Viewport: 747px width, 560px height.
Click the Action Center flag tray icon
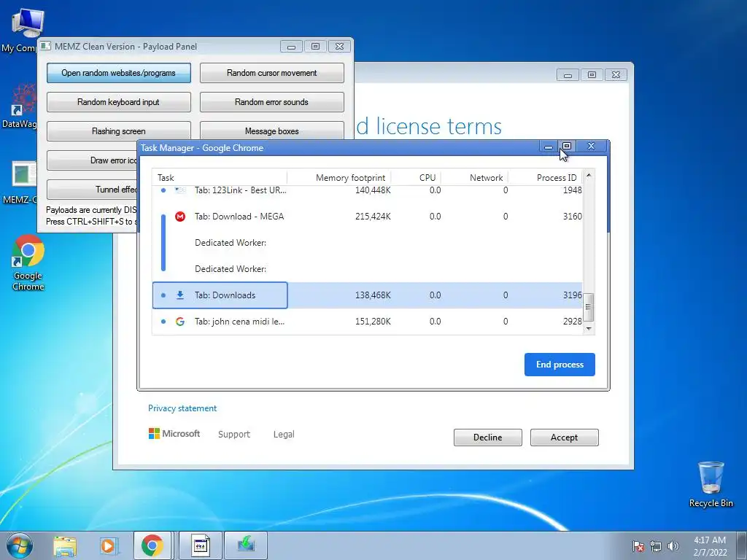point(638,546)
